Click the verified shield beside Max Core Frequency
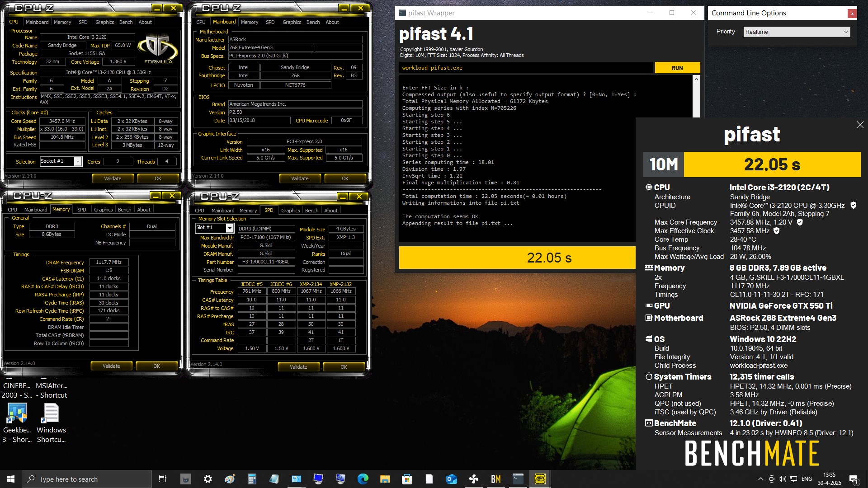Screen dimensions: 868x488 800,222
